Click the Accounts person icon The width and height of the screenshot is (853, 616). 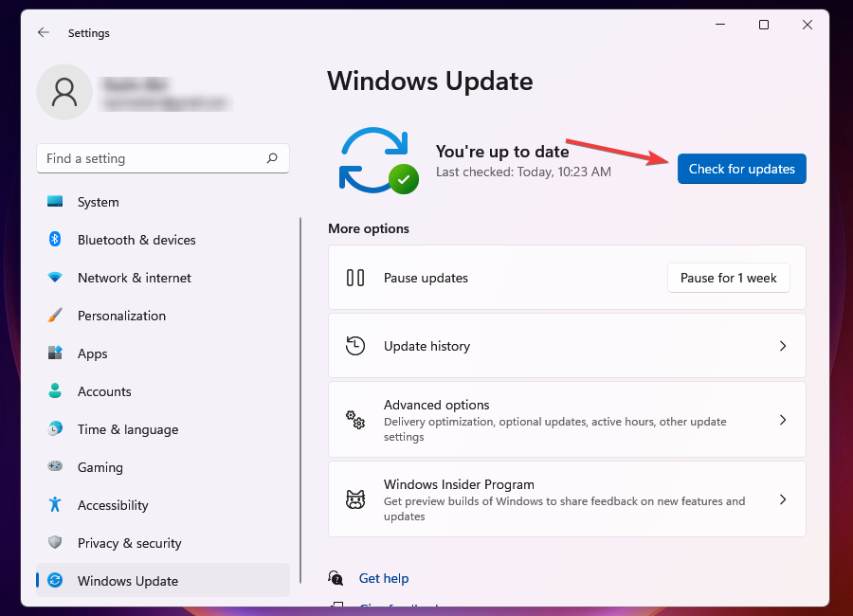click(x=55, y=390)
